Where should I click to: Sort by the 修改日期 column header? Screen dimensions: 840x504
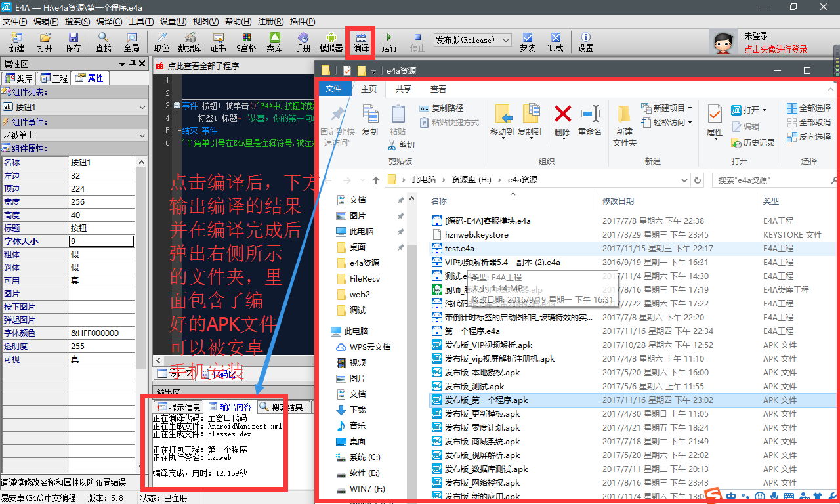click(619, 201)
